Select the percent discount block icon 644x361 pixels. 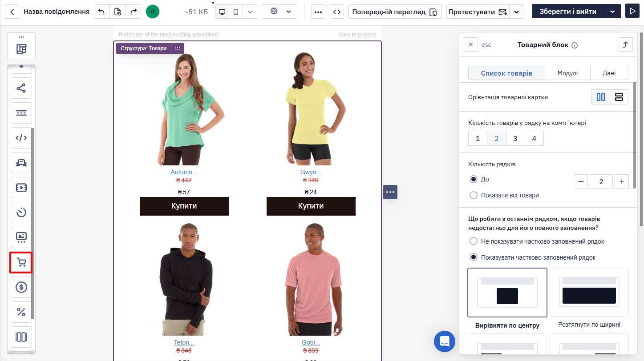(21, 312)
